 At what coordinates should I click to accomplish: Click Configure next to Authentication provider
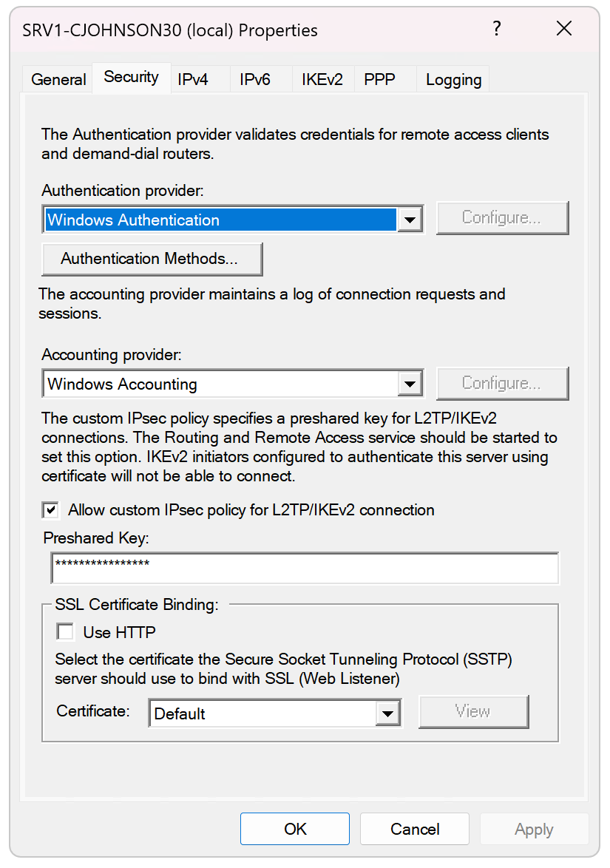click(x=502, y=217)
